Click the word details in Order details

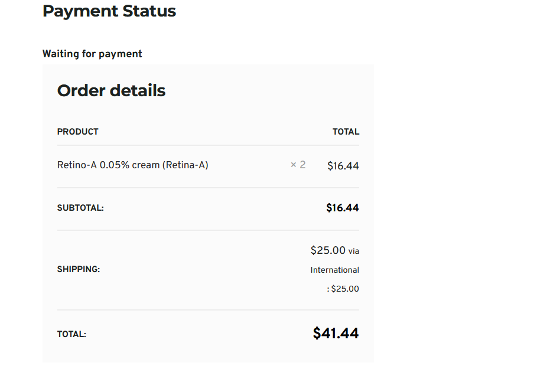click(x=138, y=90)
